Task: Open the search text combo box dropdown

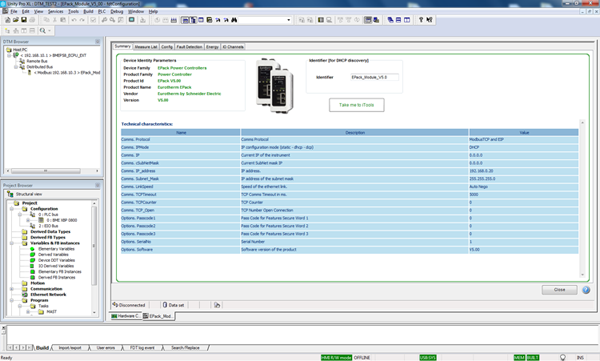Action: 289,20
